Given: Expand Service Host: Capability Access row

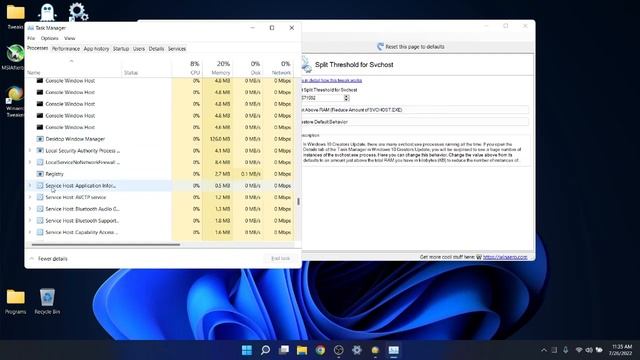Looking at the screenshot, I should tap(30, 232).
